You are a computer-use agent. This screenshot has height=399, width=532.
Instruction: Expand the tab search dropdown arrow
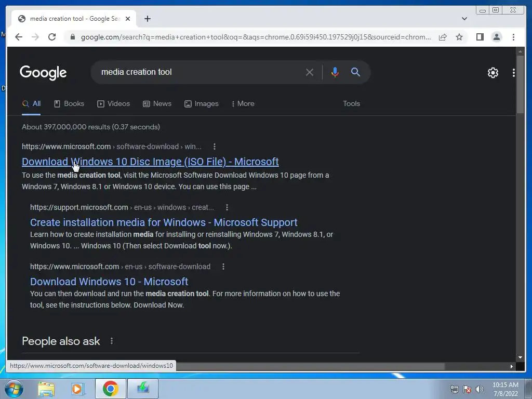click(464, 19)
